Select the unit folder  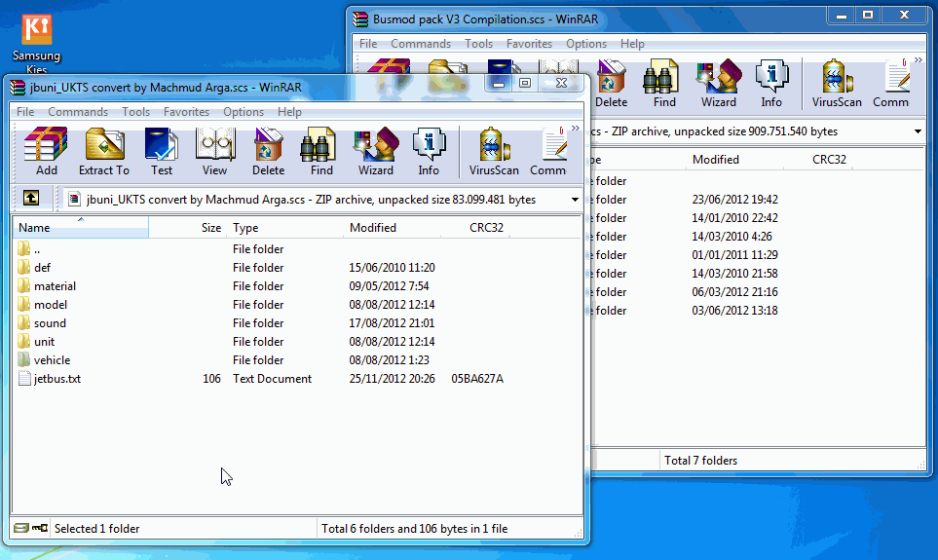[x=44, y=342]
